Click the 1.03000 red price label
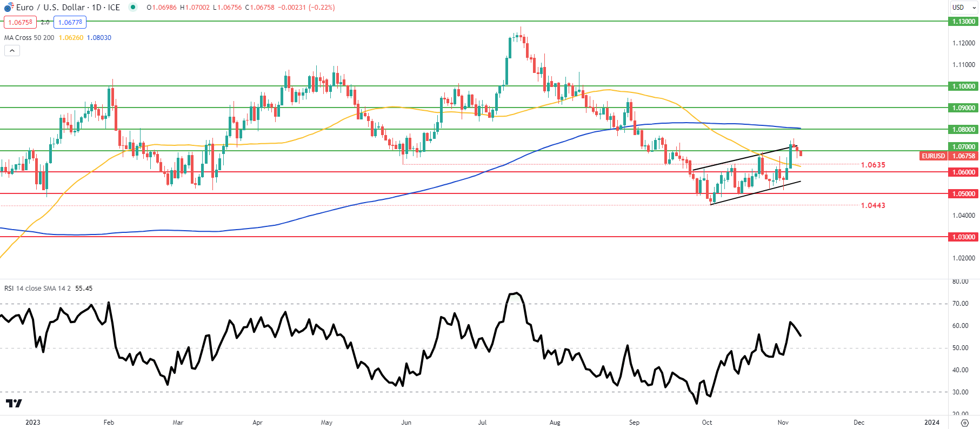This screenshot has height=429, width=980. [963, 237]
